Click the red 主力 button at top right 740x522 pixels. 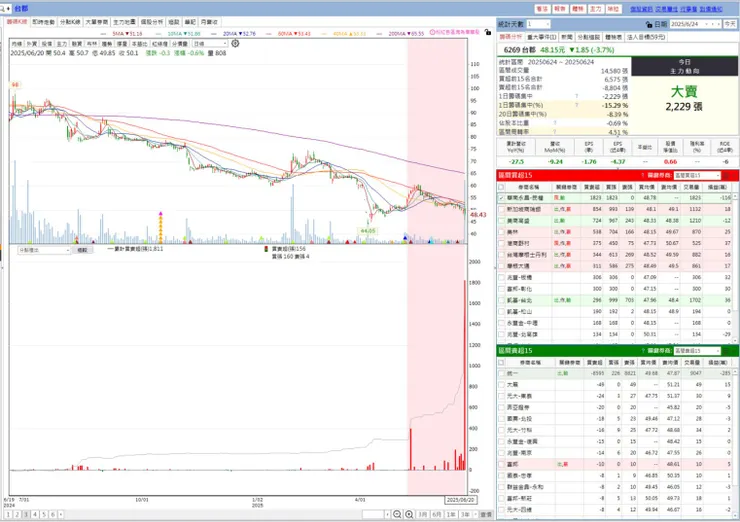pos(596,9)
